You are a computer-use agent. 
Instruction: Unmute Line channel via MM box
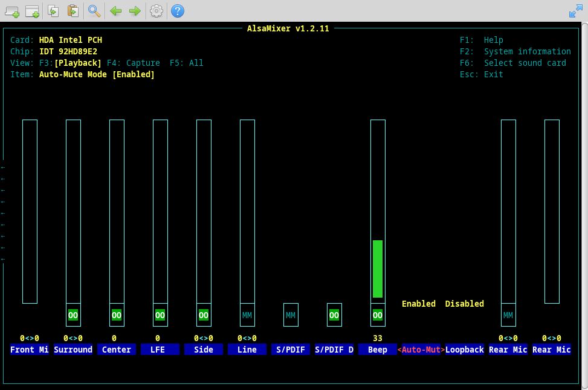point(247,315)
